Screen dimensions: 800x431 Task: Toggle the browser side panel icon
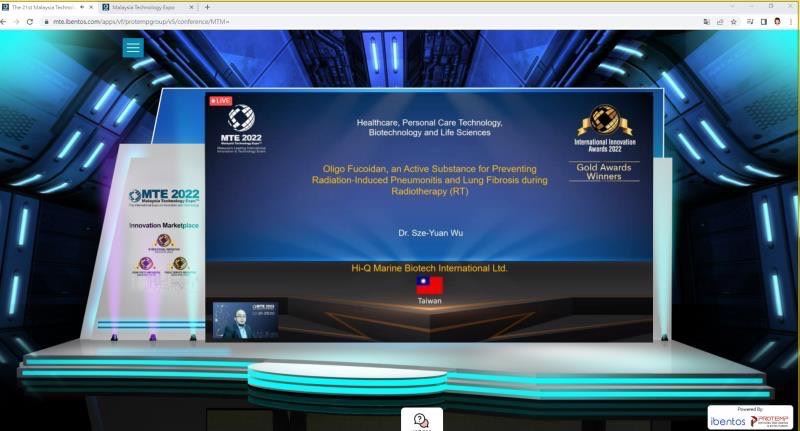coord(763,21)
